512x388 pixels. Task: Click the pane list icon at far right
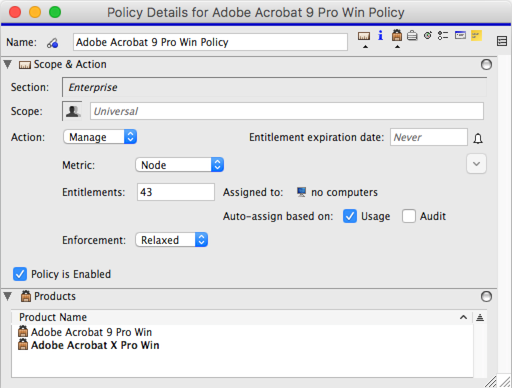[502, 41]
